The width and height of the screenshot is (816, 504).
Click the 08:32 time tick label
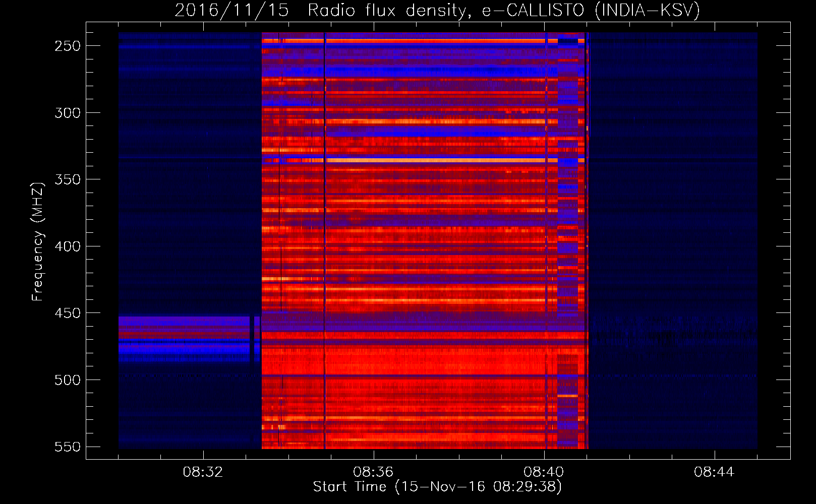(203, 472)
